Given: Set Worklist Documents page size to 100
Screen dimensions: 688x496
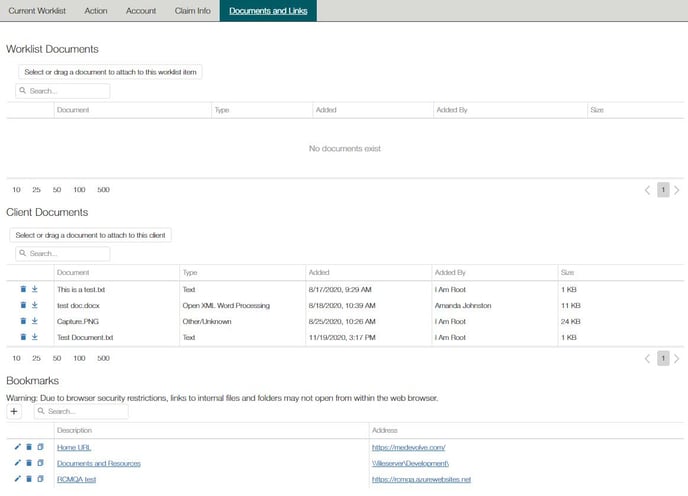Looking at the screenshot, I should click(x=79, y=189).
